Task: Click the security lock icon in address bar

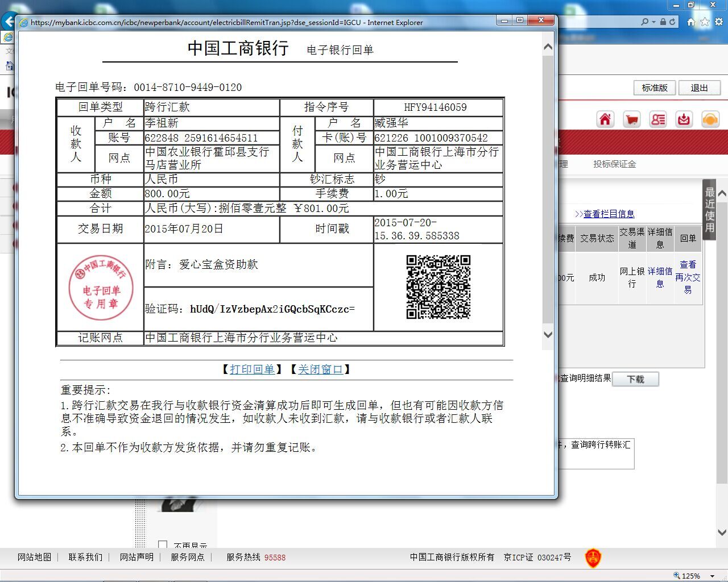Action: click(x=663, y=22)
